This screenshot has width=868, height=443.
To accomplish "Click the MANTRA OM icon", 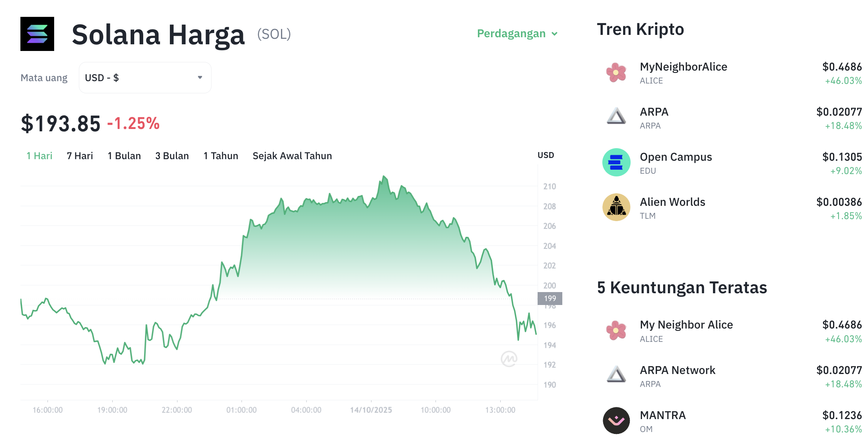I will coord(616,421).
